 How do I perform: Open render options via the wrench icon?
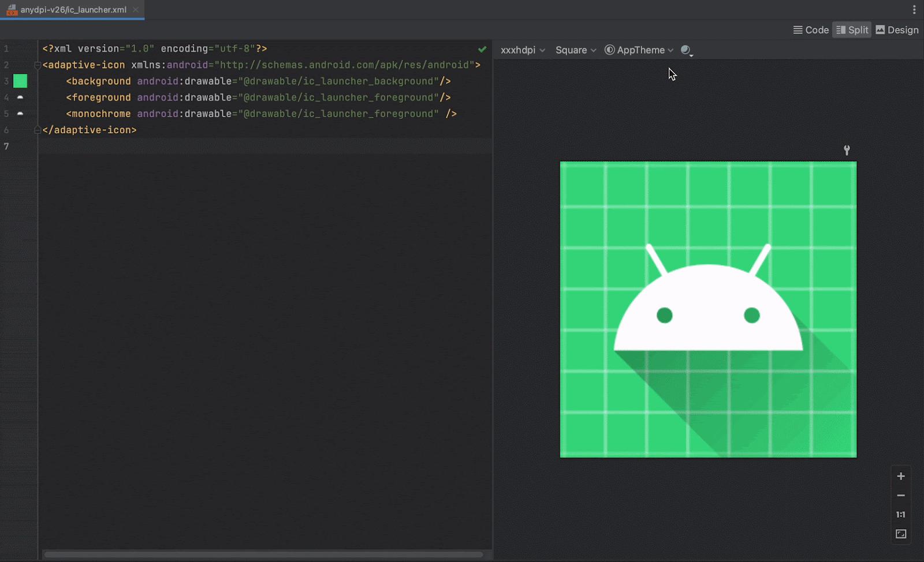pyautogui.click(x=846, y=149)
